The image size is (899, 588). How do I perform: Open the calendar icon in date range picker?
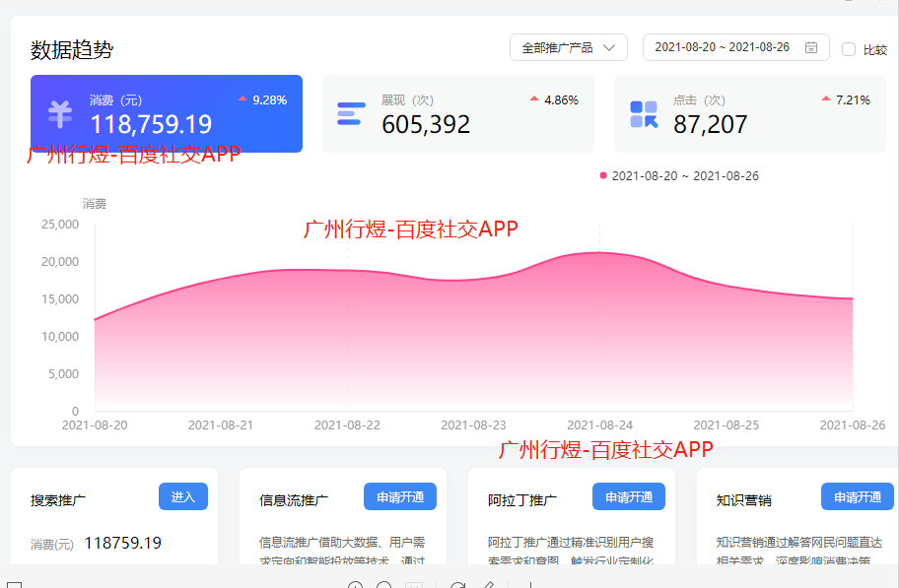coord(810,47)
